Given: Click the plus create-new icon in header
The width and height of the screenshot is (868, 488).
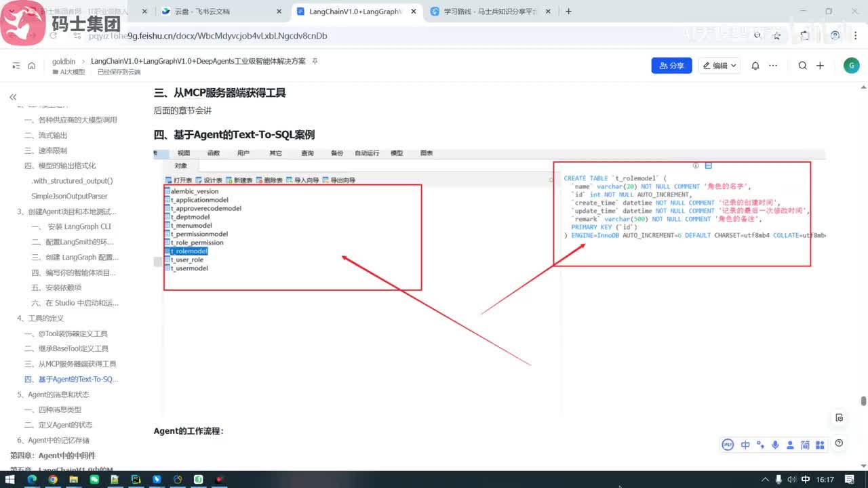Looking at the screenshot, I should pyautogui.click(x=820, y=66).
